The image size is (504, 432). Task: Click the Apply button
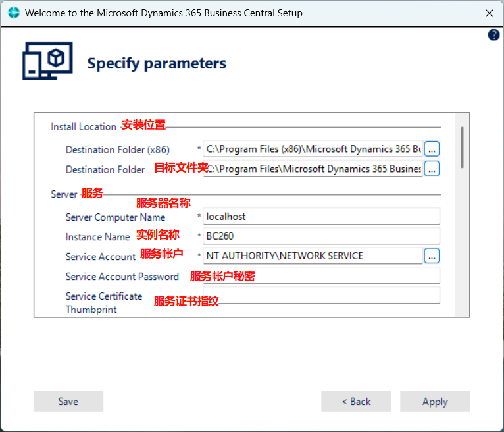pos(435,402)
